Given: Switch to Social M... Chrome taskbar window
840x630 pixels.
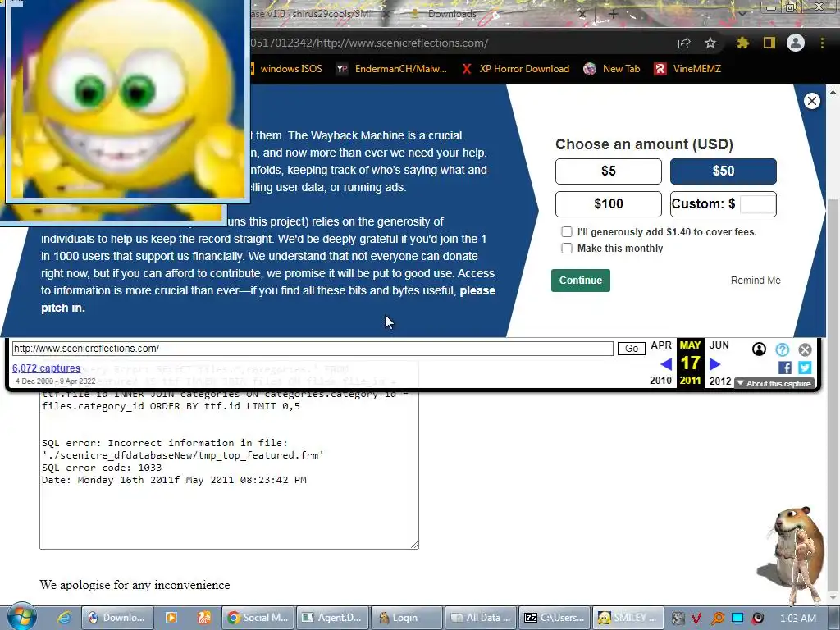Looking at the screenshot, I should (258, 618).
